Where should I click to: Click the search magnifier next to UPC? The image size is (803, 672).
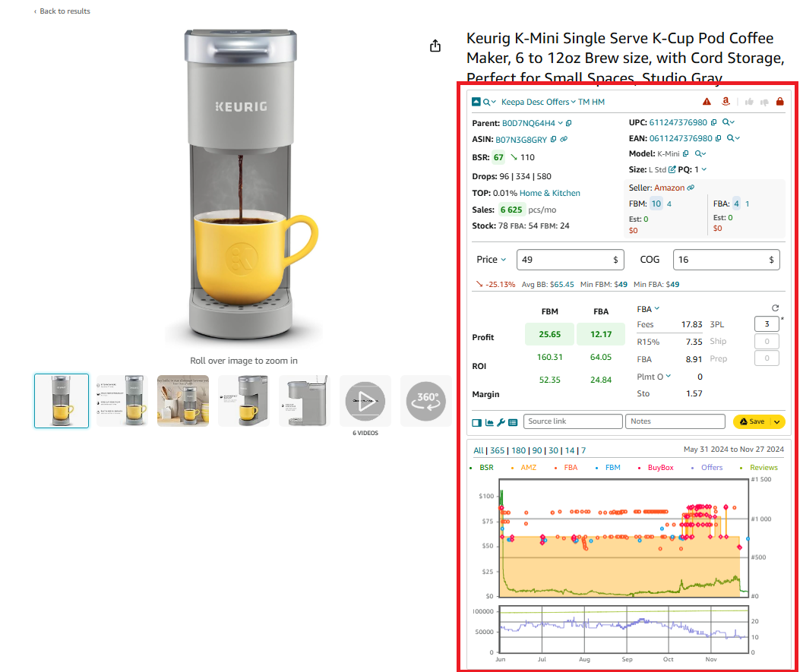(x=727, y=122)
